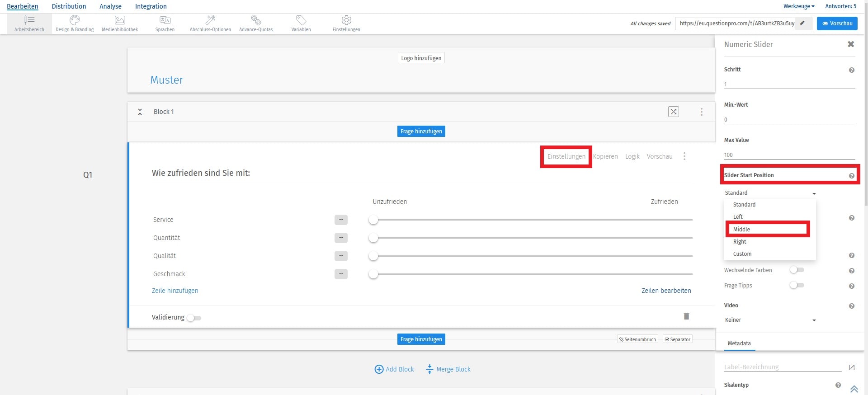Screen dimensions: 868x395
Task: Click Zeilen bearbeiten link
Action: pyautogui.click(x=666, y=291)
